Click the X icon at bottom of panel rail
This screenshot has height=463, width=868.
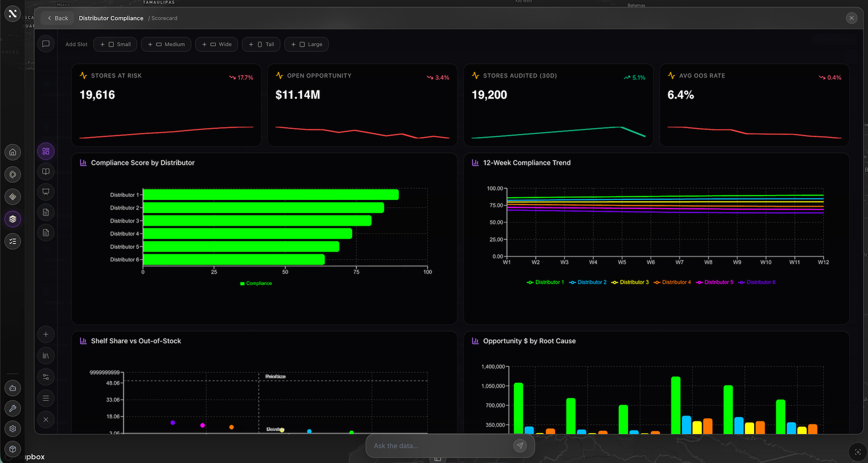pos(46,420)
